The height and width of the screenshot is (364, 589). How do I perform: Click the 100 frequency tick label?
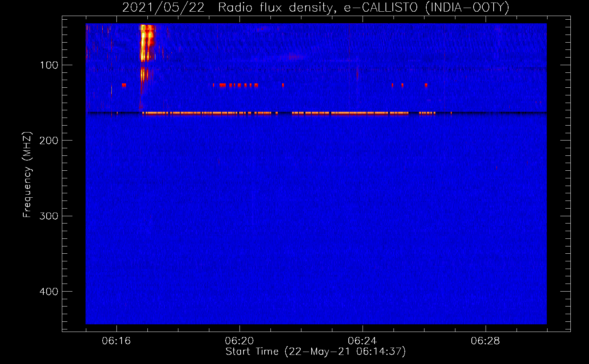click(x=49, y=65)
